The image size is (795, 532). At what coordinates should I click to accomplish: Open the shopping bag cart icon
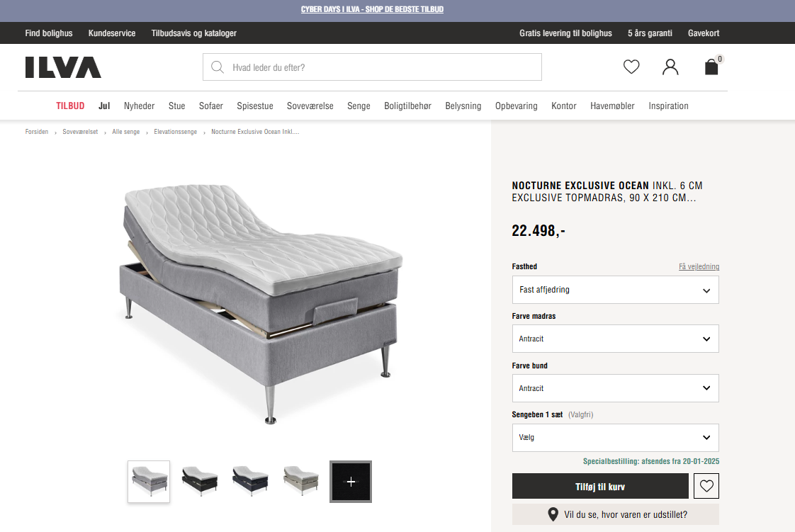click(712, 66)
